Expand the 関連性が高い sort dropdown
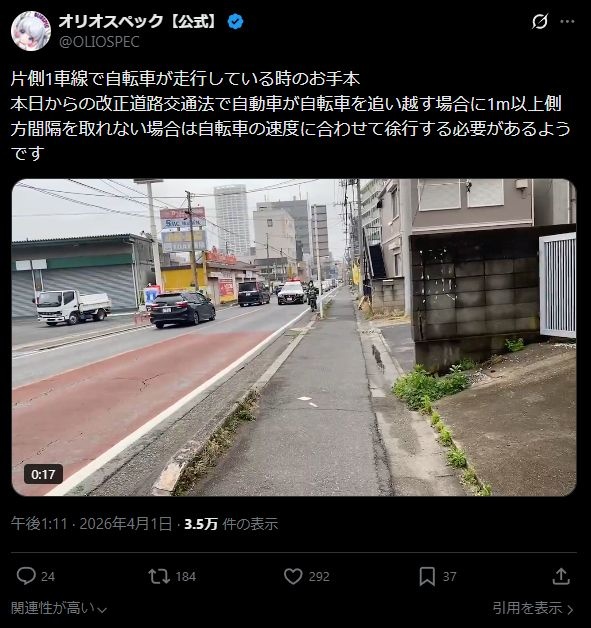The width and height of the screenshot is (591, 628). click(x=59, y=608)
